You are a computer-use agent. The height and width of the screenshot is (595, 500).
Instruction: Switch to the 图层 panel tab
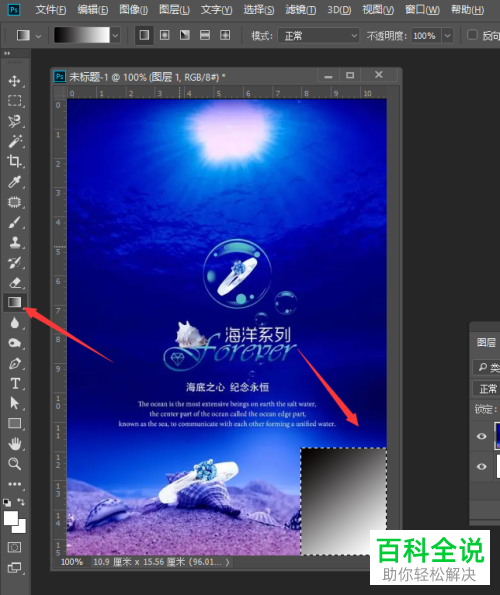[486, 343]
